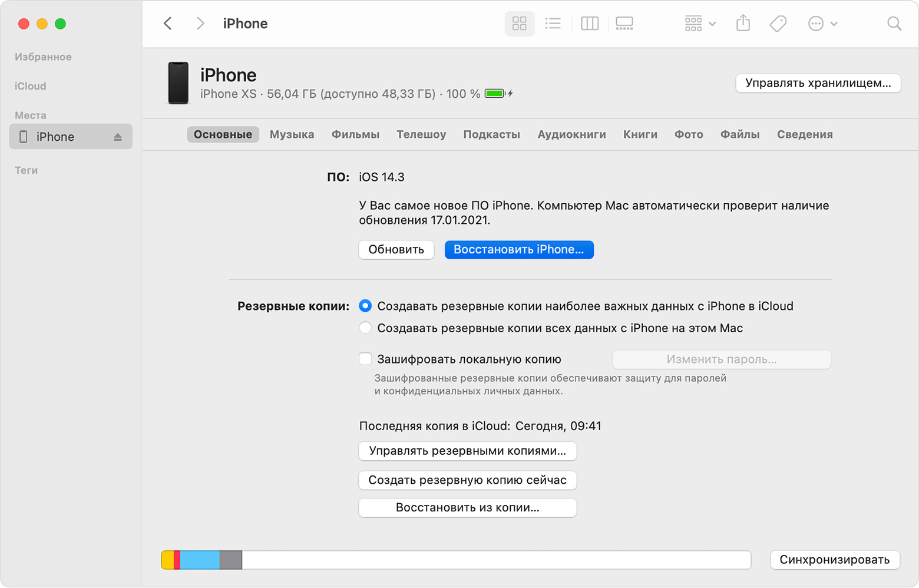This screenshot has width=919, height=588.
Task: Select iPhone in the sidebar
Action: tap(71, 137)
